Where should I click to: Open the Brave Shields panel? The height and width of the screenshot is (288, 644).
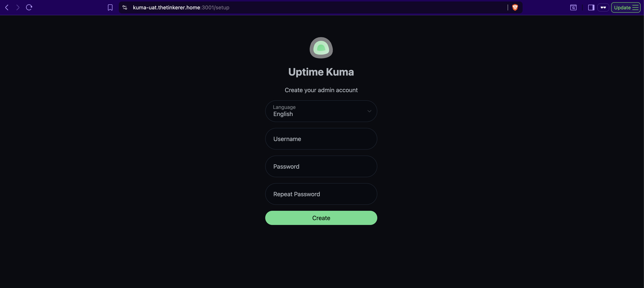[515, 7]
